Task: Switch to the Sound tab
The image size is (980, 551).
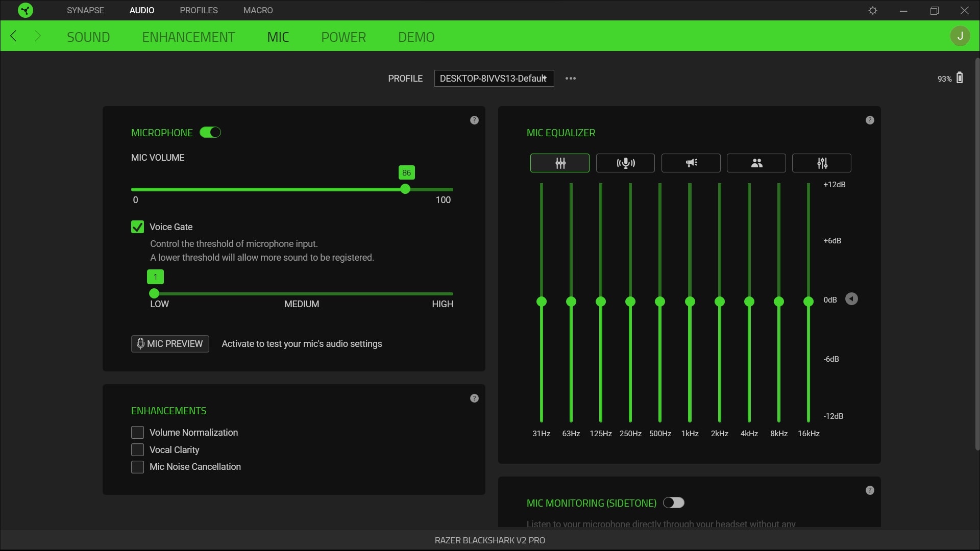Action: [x=88, y=37]
